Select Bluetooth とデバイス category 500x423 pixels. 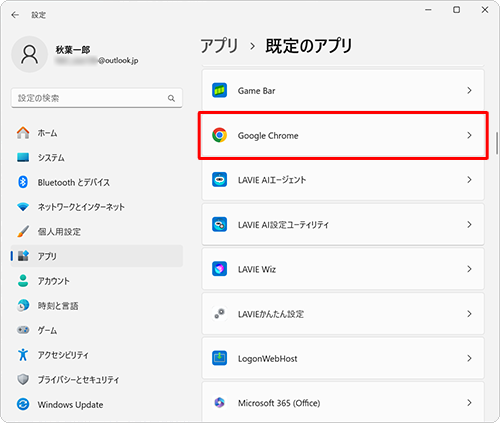click(x=97, y=182)
